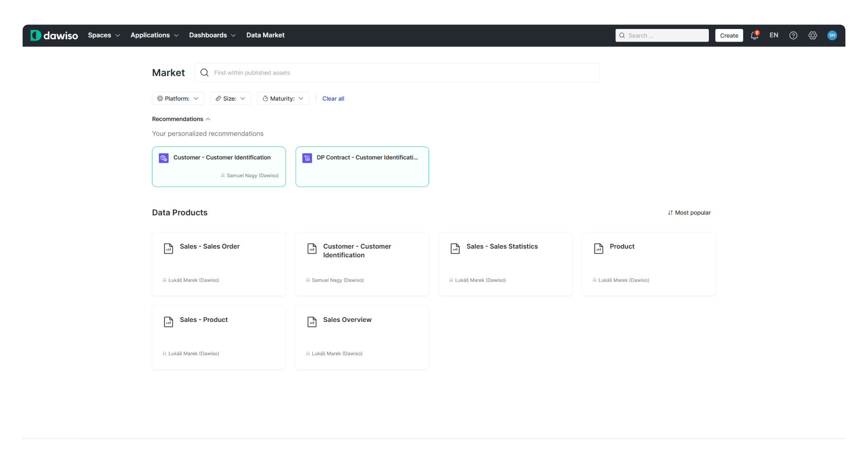The height and width of the screenshot is (468, 868).
Task: Click the dawiso logo icon
Action: point(36,35)
